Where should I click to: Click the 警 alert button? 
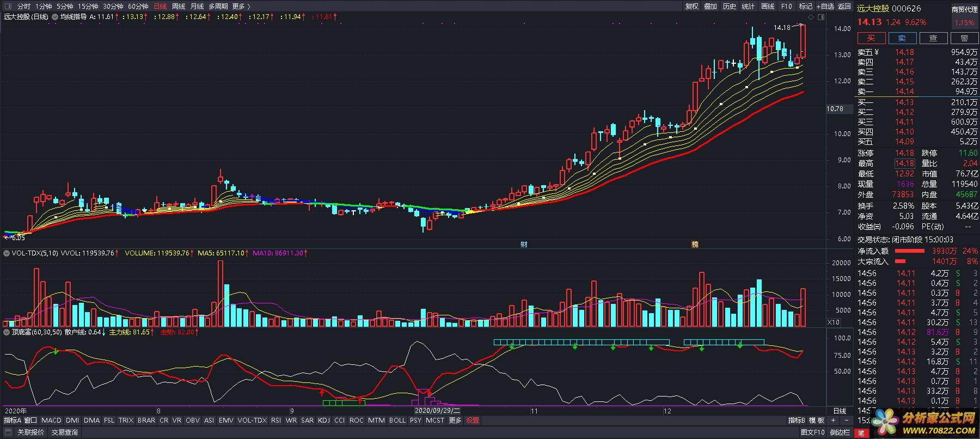pos(964,38)
